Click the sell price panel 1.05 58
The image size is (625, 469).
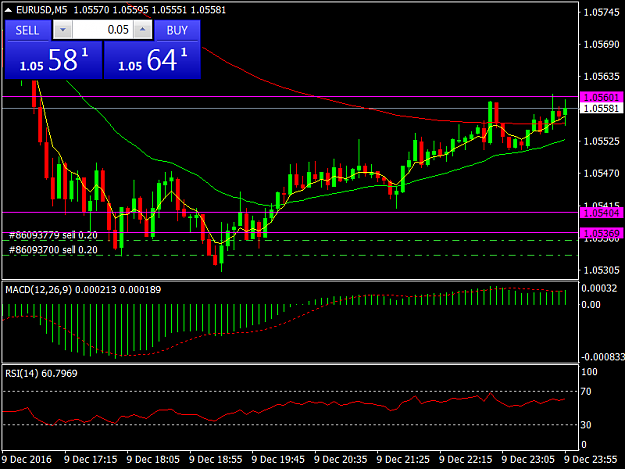tap(53, 60)
